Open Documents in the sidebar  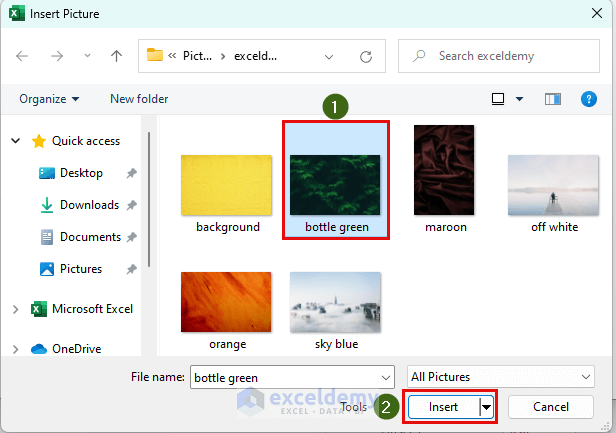90,237
